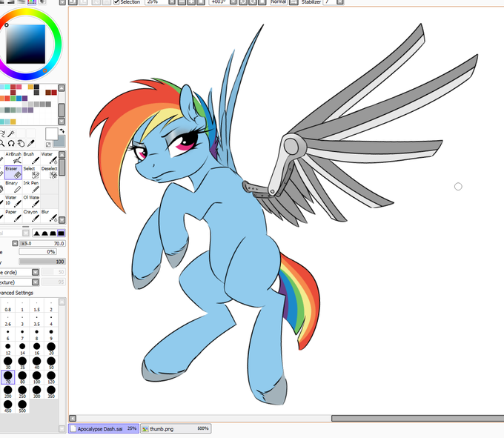Pick the Eyedropper color picker tool
Image resolution: width=504 pixels, height=438 pixels.
(31, 143)
